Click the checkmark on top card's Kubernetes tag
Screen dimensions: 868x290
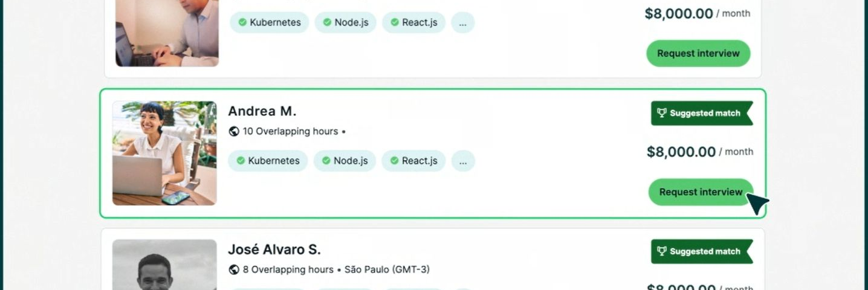(242, 22)
